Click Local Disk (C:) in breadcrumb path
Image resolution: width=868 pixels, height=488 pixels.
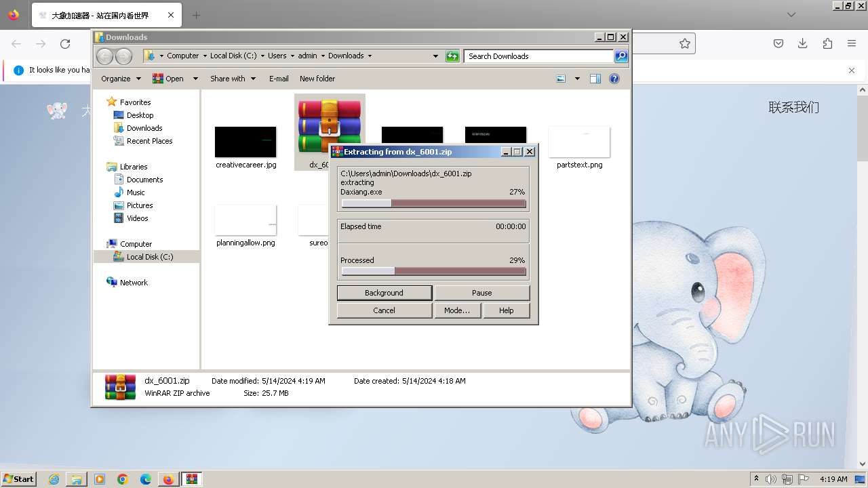(233, 56)
